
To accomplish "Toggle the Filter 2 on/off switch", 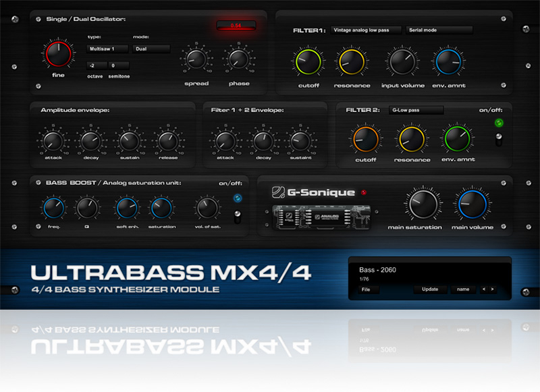I will click(499, 139).
